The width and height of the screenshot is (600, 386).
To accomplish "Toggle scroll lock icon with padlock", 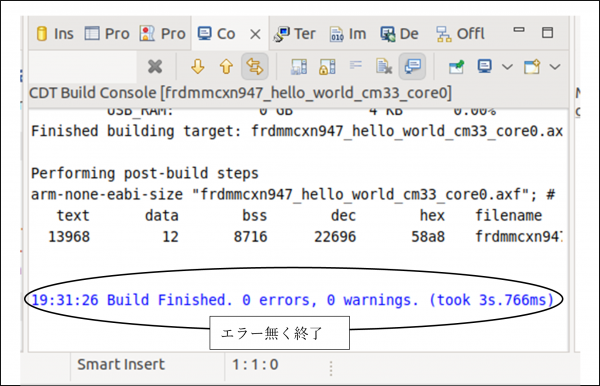I will pyautogui.click(x=328, y=67).
